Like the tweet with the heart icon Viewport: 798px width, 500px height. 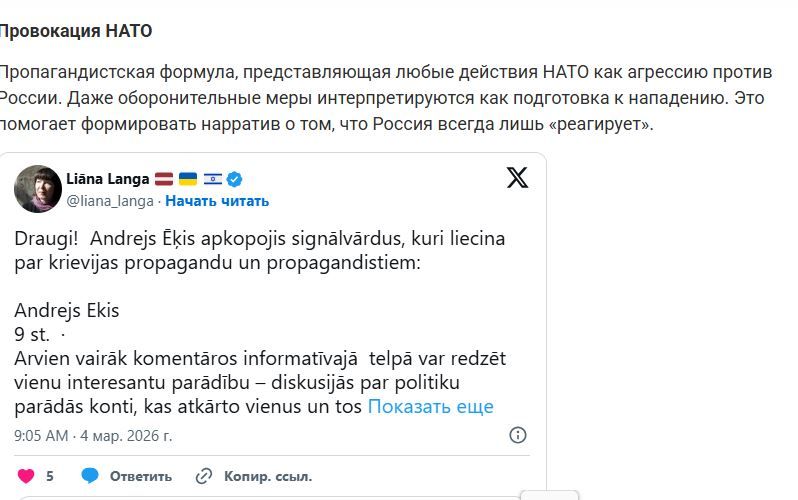pos(26,476)
